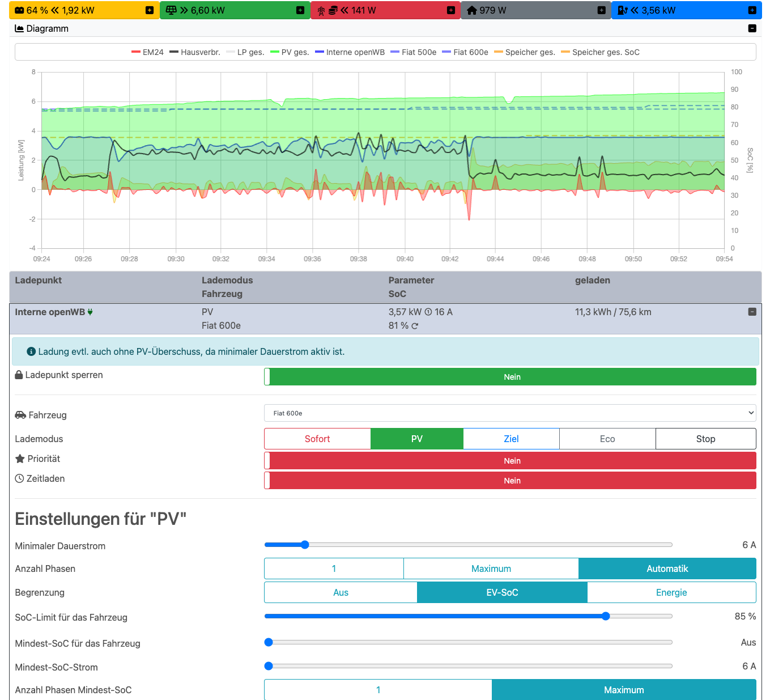This screenshot has height=700, width=770.
Task: Toggle LP ges. series in legend
Action: [245, 52]
